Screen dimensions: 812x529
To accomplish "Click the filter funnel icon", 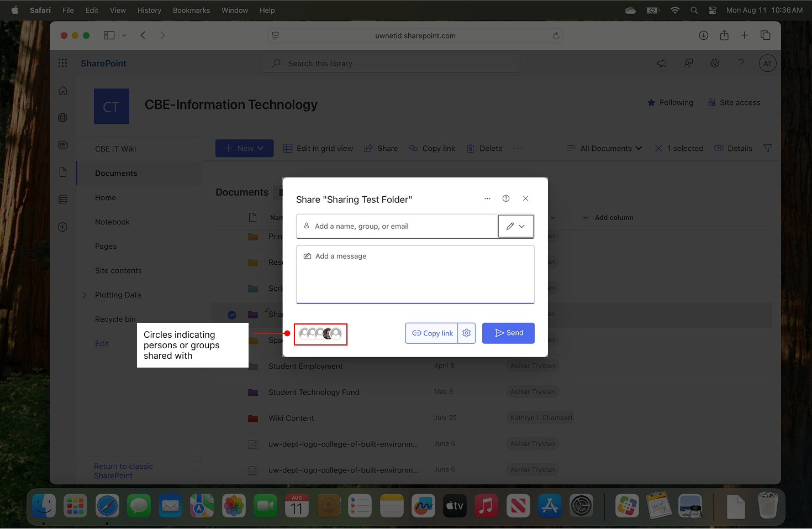I will click(767, 149).
